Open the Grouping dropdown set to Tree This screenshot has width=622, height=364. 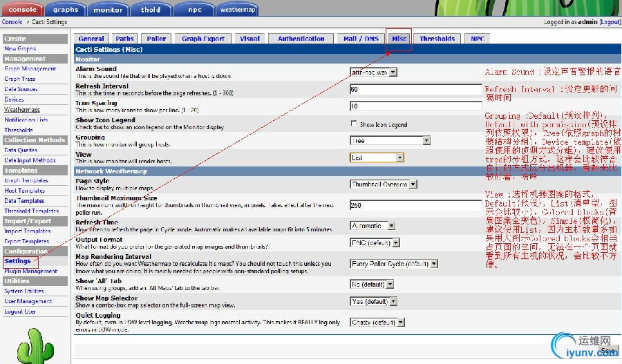coord(390,140)
